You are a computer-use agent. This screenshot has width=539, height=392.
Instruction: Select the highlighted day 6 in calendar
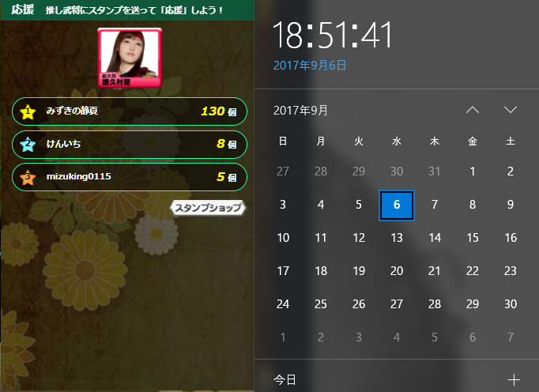tap(396, 205)
